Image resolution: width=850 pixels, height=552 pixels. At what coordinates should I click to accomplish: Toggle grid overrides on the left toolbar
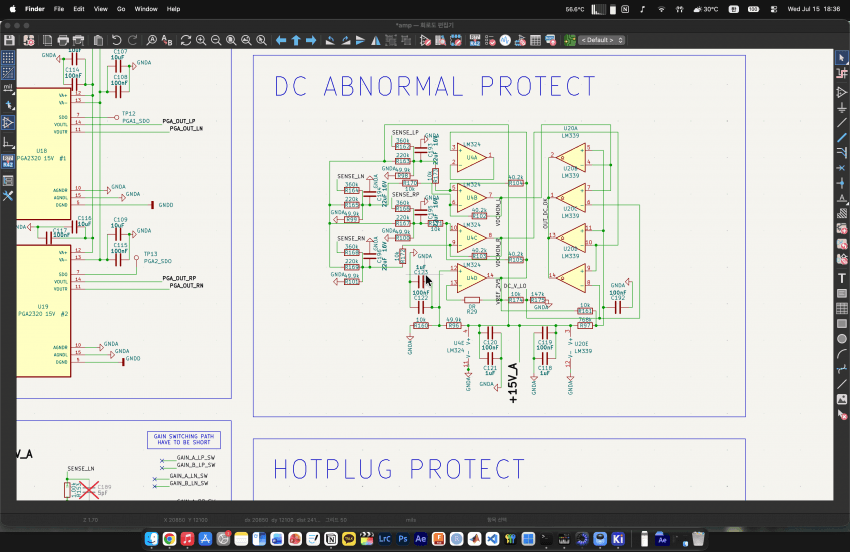pyautogui.click(x=8, y=73)
